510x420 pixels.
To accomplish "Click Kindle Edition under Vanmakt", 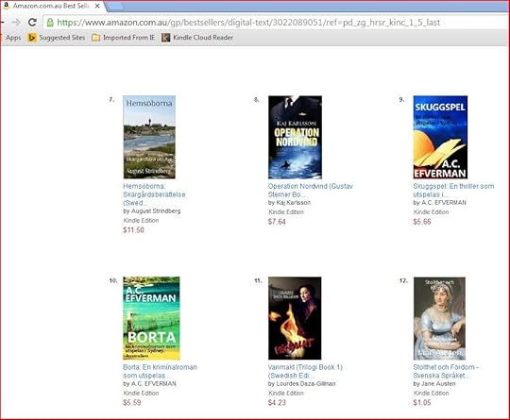I will [x=286, y=393].
